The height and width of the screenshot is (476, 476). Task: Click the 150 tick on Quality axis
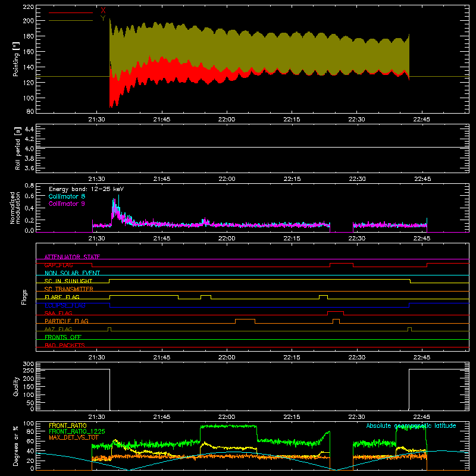[28, 387]
